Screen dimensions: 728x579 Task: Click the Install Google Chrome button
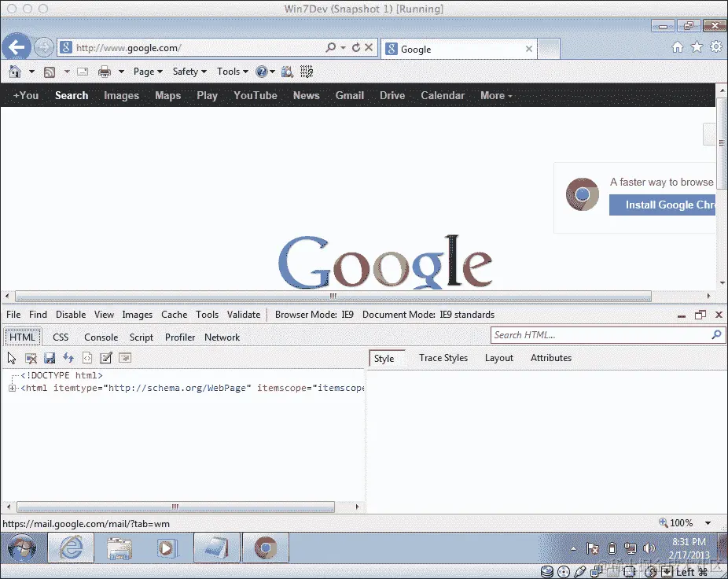tap(663, 205)
